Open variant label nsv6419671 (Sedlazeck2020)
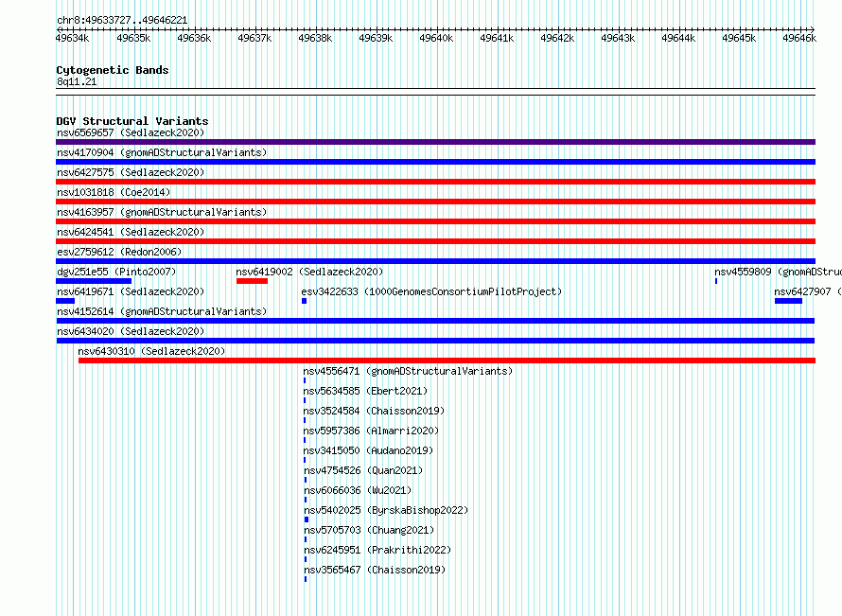 (x=131, y=291)
